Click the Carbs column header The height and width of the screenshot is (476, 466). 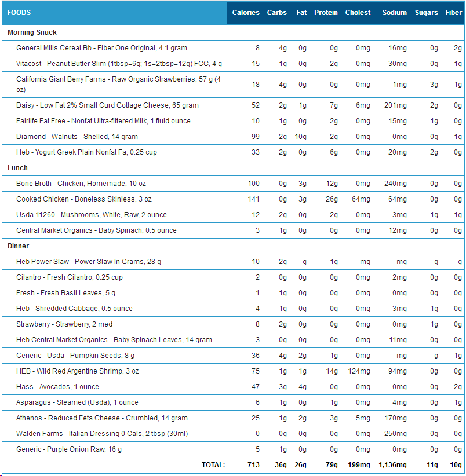coord(276,13)
